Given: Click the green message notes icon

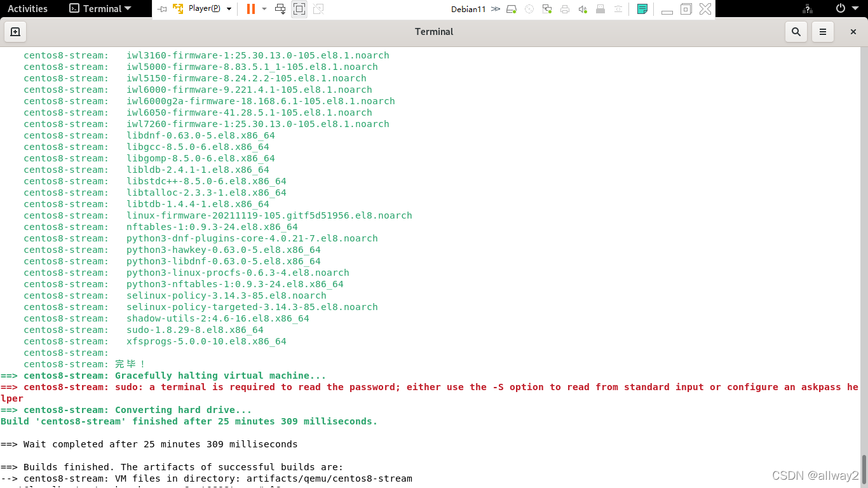Looking at the screenshot, I should [x=642, y=9].
